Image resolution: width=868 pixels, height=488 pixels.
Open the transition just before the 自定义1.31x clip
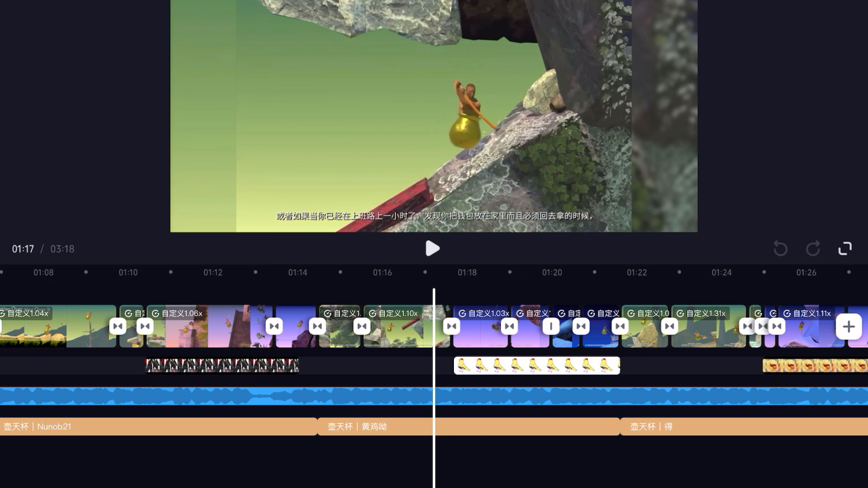click(x=670, y=327)
